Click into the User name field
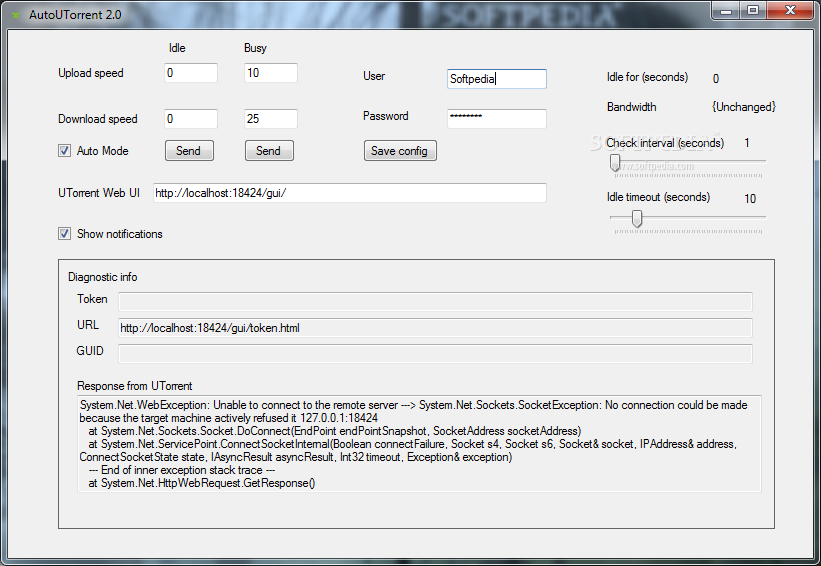 [497, 79]
